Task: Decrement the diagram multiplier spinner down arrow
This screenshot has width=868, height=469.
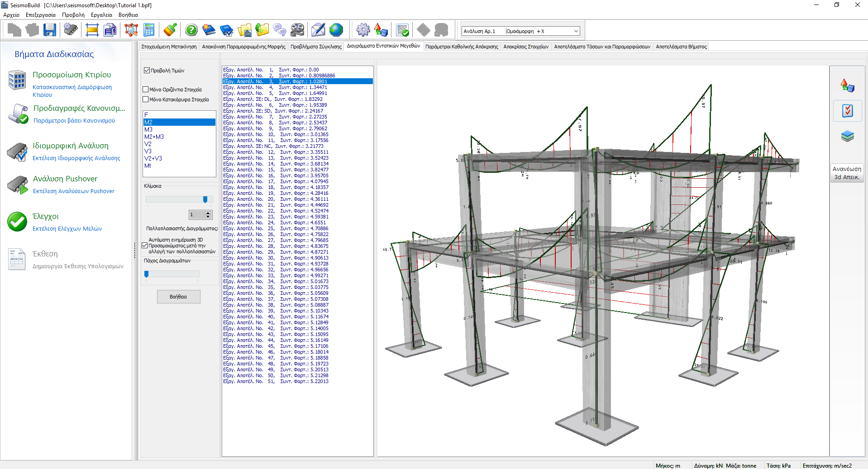Action: 208,217
